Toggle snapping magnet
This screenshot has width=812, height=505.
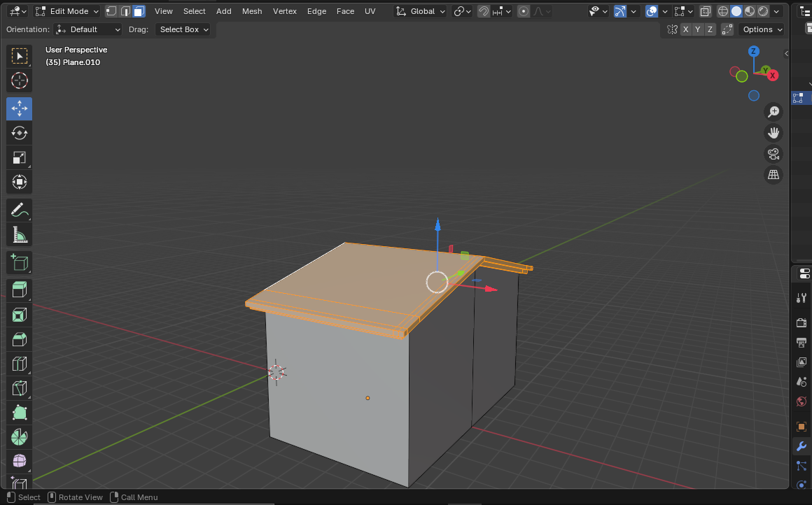coord(483,11)
